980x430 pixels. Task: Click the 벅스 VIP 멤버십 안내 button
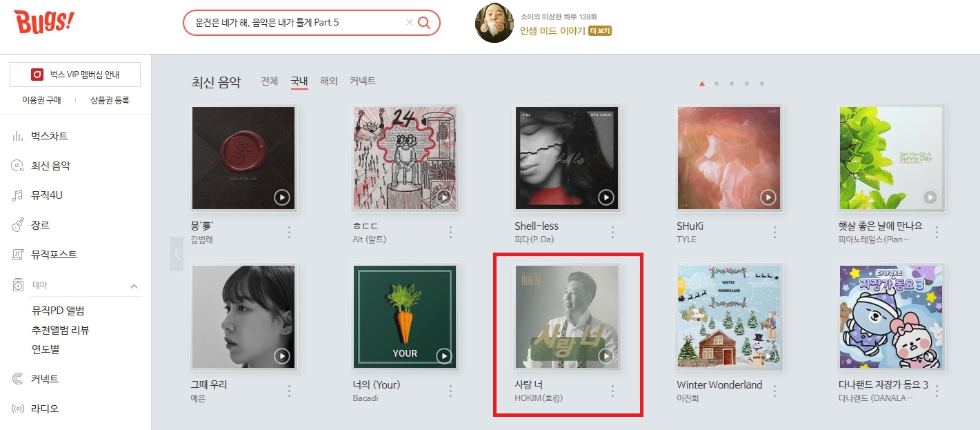click(75, 75)
